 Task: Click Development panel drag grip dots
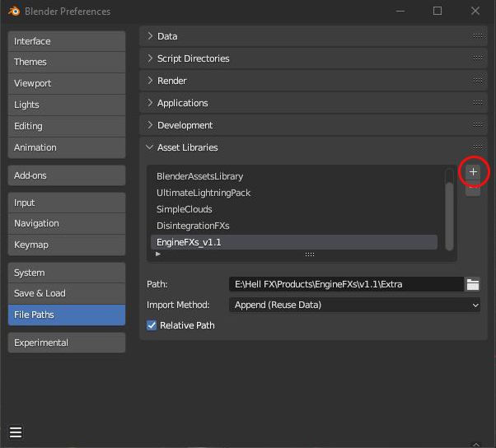(478, 125)
